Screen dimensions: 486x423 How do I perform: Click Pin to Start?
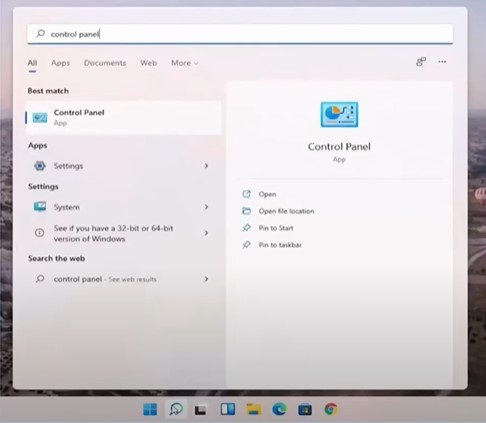[x=276, y=228]
